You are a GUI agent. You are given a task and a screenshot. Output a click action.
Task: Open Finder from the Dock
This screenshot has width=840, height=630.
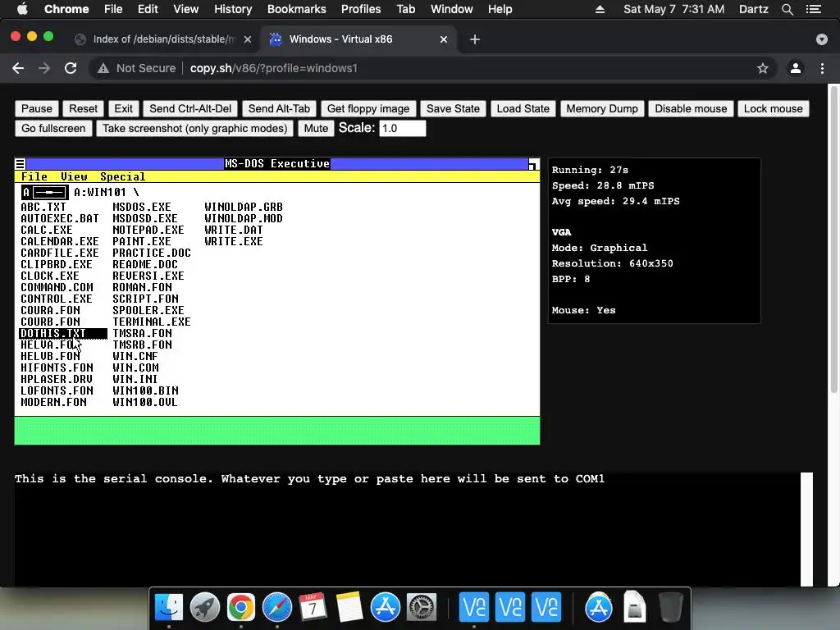point(169,607)
